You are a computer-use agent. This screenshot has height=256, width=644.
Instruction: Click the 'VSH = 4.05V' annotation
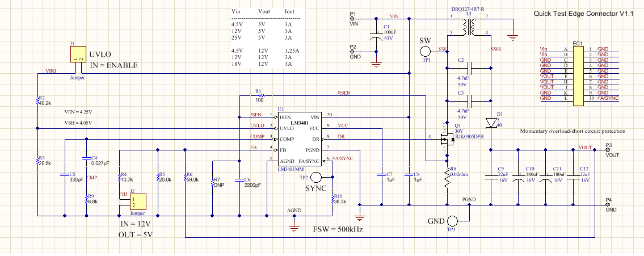(78, 123)
